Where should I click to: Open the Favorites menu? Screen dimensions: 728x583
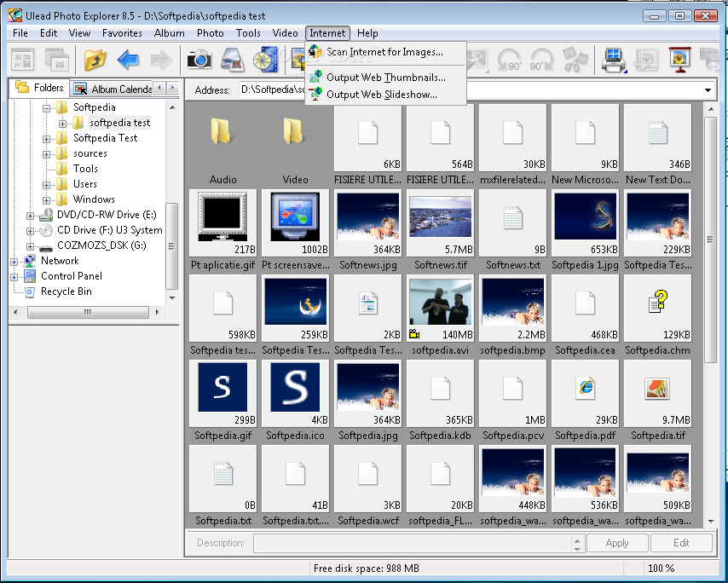point(122,33)
